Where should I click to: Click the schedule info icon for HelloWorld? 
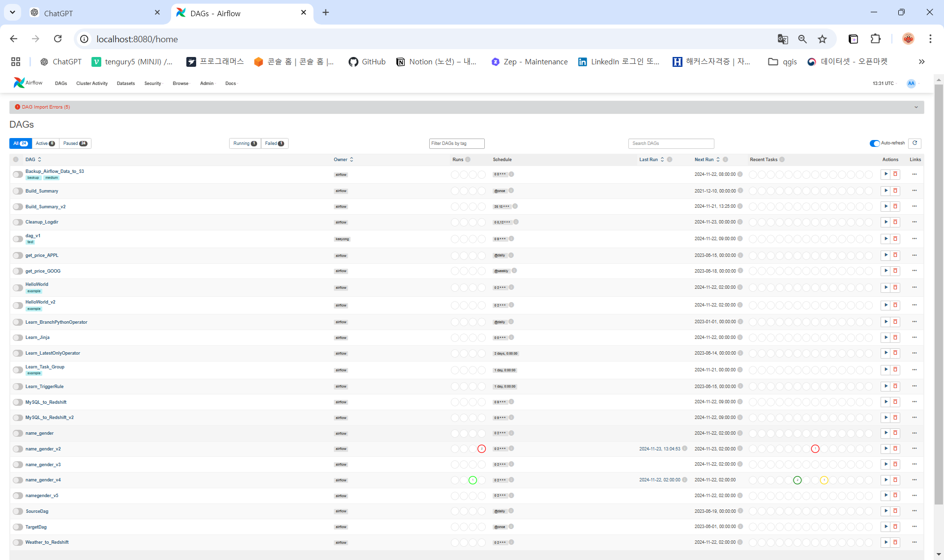pos(511,287)
